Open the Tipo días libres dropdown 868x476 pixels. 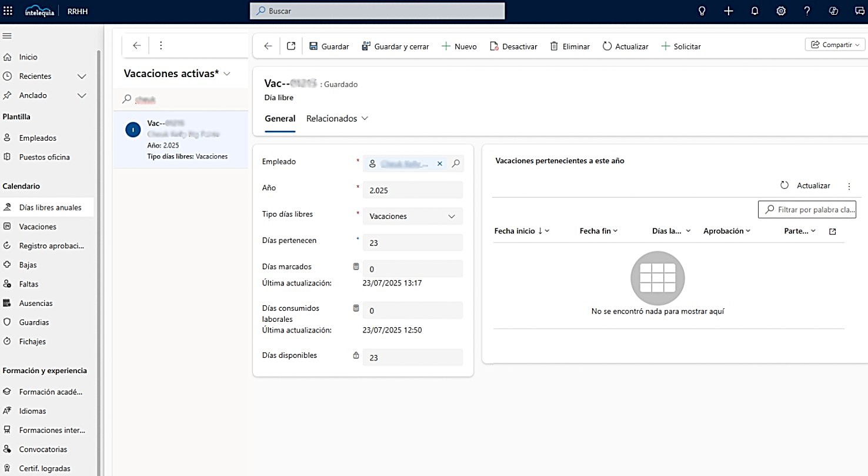[x=413, y=216]
